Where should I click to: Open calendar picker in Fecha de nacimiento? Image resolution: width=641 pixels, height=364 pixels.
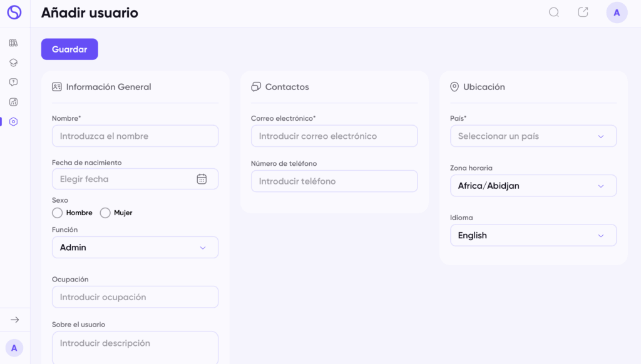(x=202, y=179)
